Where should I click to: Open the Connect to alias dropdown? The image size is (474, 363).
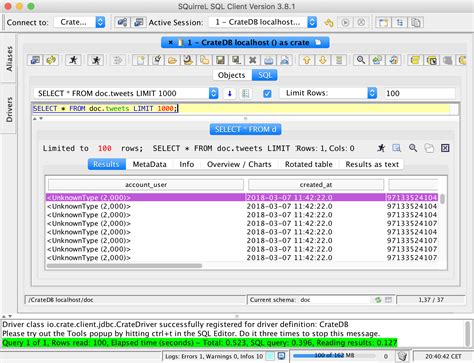tap(80, 22)
